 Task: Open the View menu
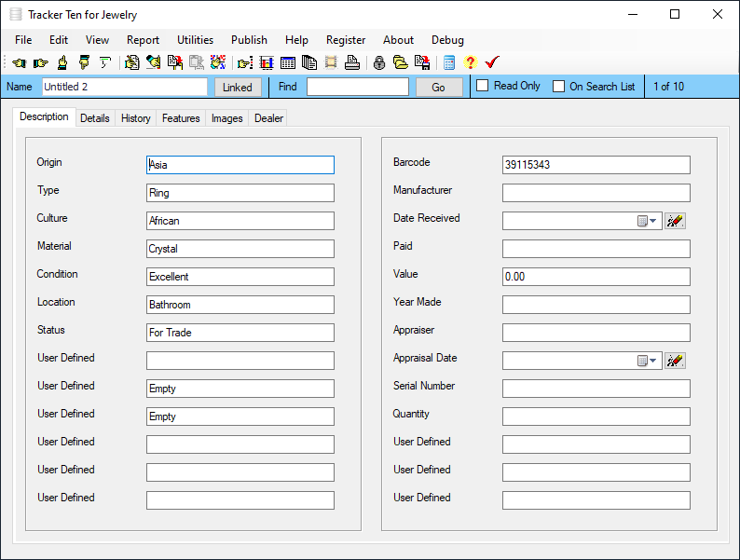pos(97,40)
